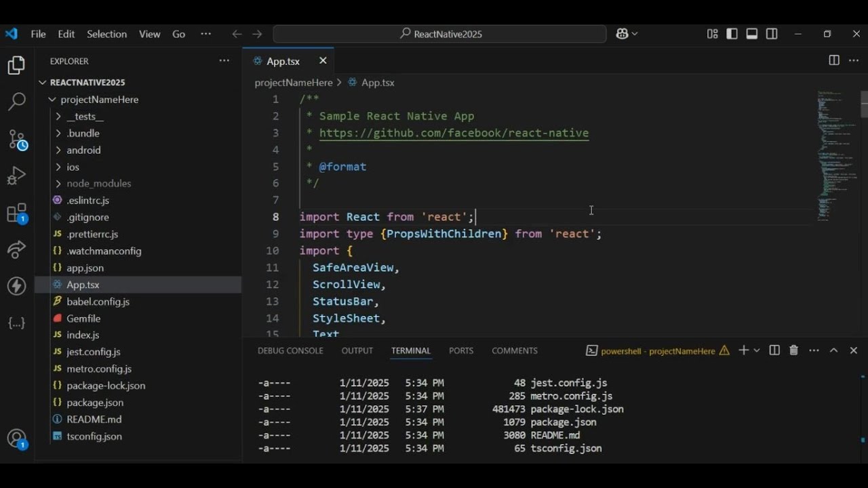Maximize the terminal panel size
Image resolution: width=868 pixels, height=488 pixels.
(x=834, y=350)
